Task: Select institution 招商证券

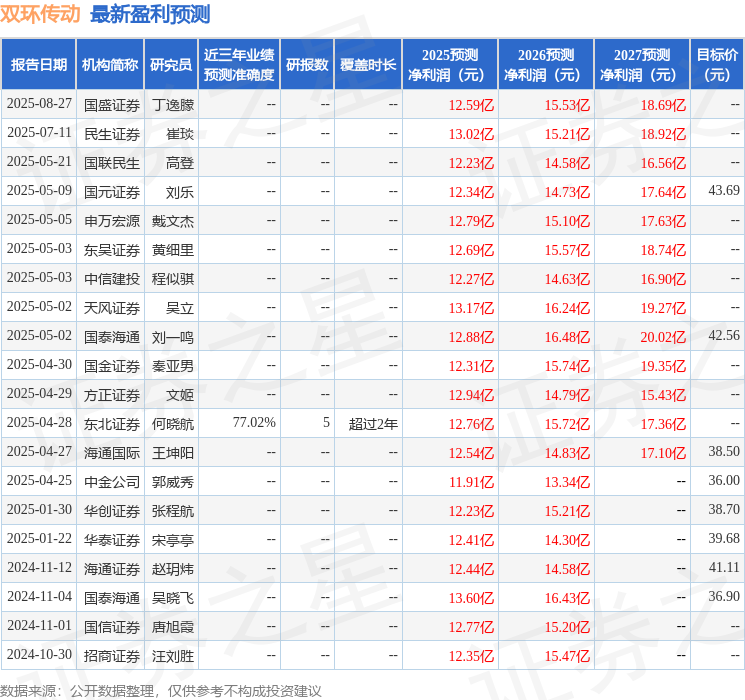Action: click(112, 656)
